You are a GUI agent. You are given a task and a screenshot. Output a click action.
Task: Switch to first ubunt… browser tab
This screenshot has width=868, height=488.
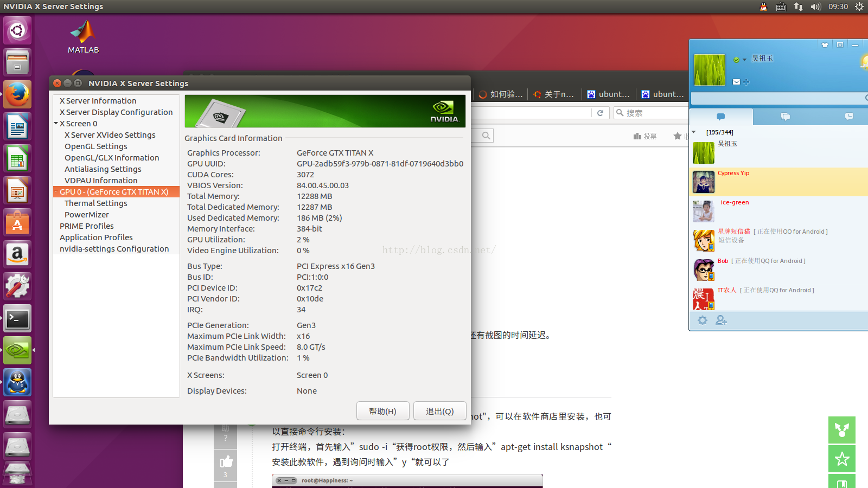pyautogui.click(x=609, y=94)
